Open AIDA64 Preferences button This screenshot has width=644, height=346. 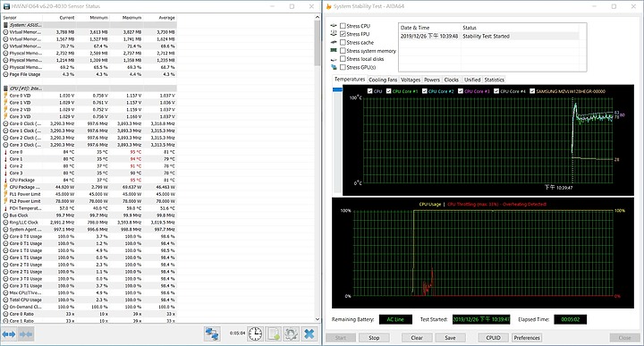point(527,338)
